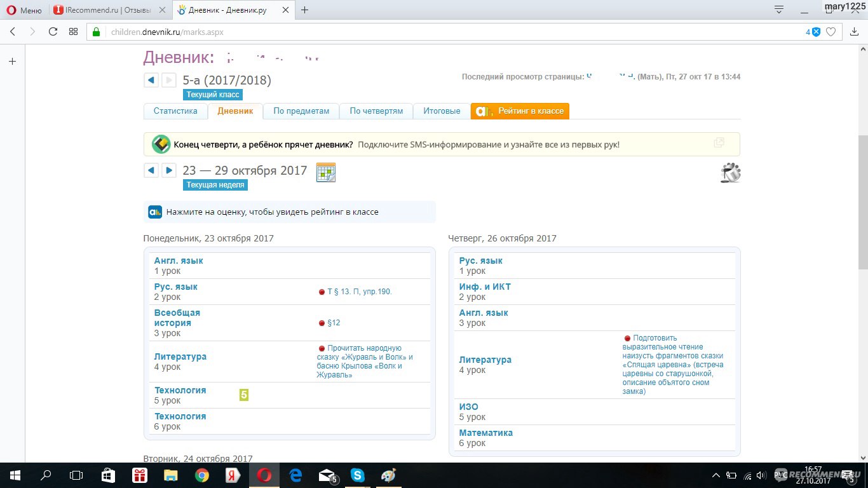Open the Opera Меню button
Viewport: 868px width, 488px height.
point(24,10)
